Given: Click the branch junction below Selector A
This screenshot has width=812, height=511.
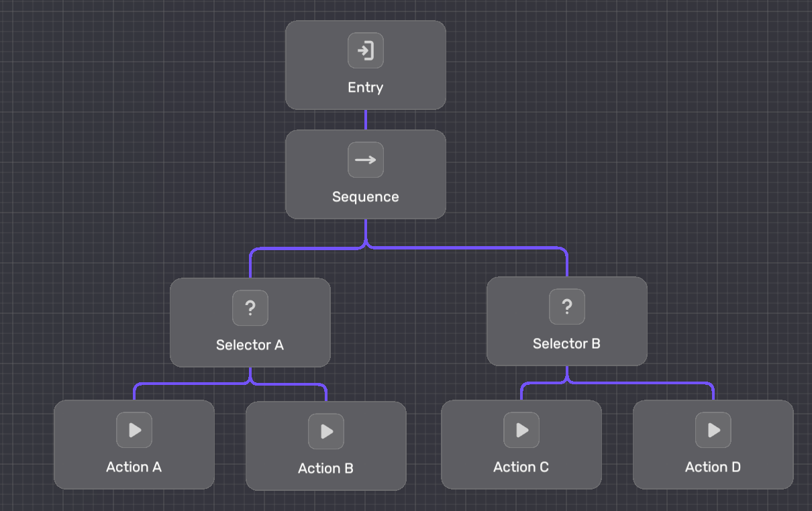Looking at the screenshot, I should coord(250,383).
